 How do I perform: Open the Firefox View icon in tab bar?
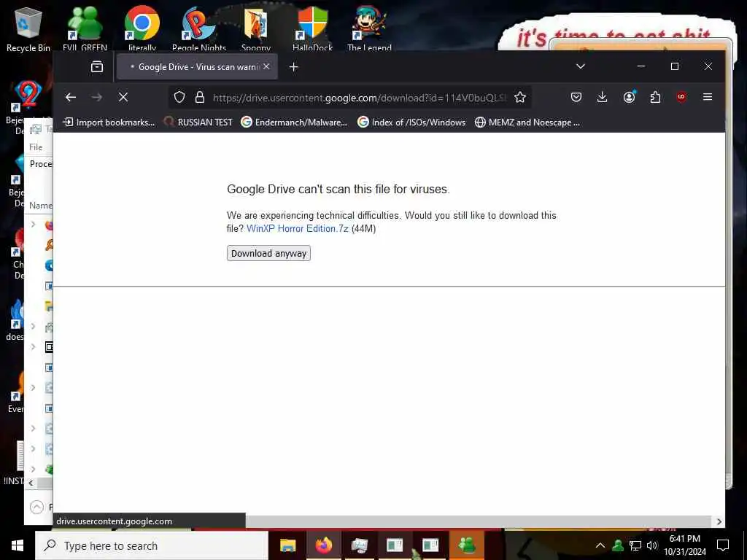pos(97,66)
